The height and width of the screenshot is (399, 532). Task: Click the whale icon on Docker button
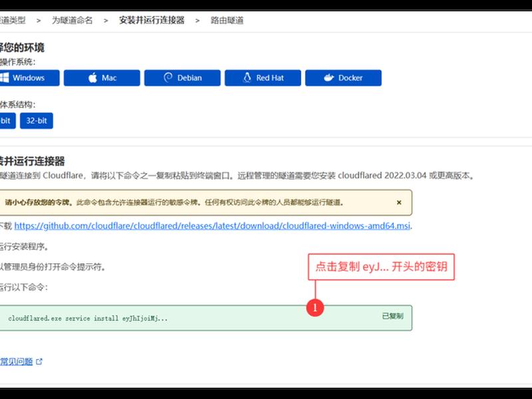coord(329,78)
